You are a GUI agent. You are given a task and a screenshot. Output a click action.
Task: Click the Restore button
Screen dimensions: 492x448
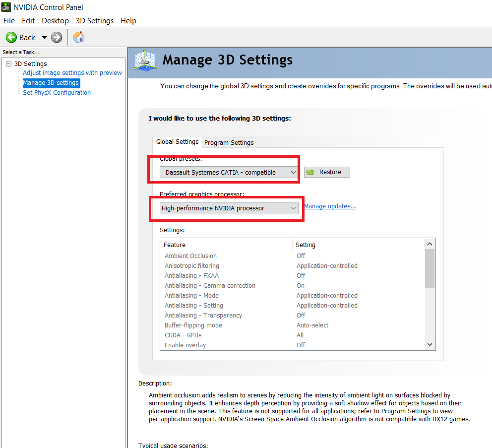(x=327, y=172)
